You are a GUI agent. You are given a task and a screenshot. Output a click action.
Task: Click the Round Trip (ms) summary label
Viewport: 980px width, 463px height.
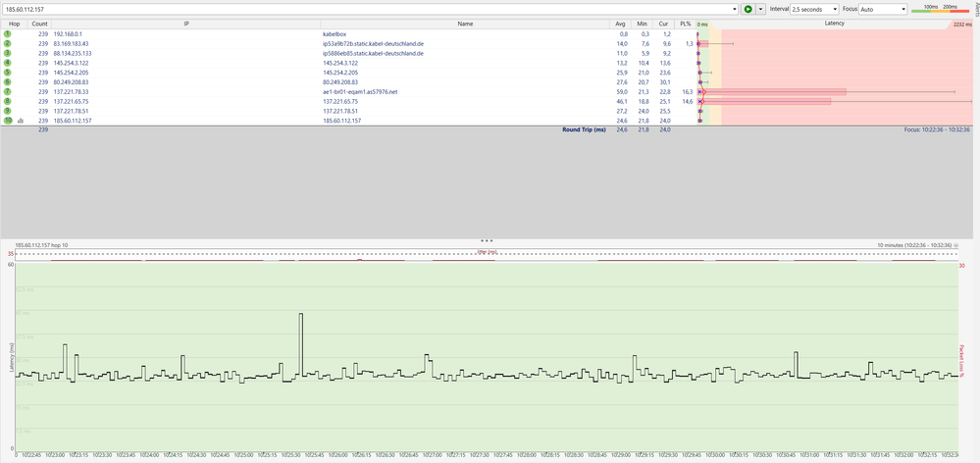[583, 129]
